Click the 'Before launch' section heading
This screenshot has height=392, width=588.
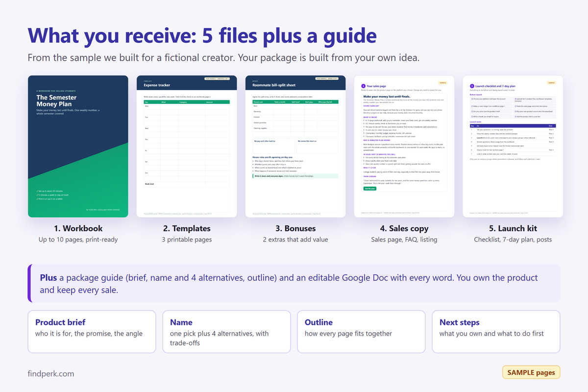point(476,95)
